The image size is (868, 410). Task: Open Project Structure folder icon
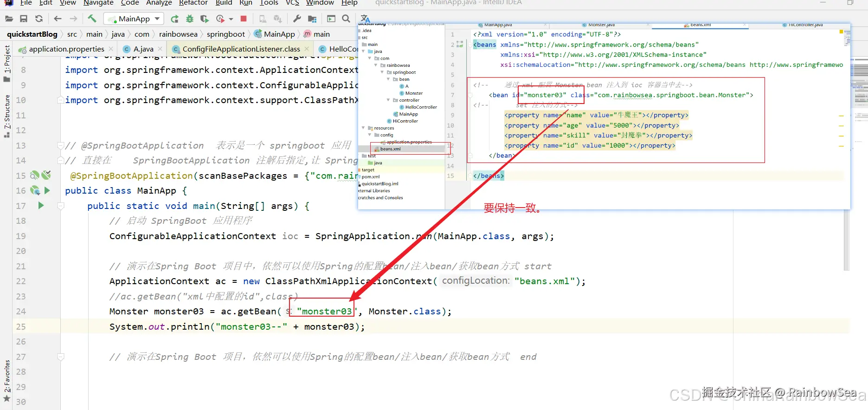coord(312,19)
